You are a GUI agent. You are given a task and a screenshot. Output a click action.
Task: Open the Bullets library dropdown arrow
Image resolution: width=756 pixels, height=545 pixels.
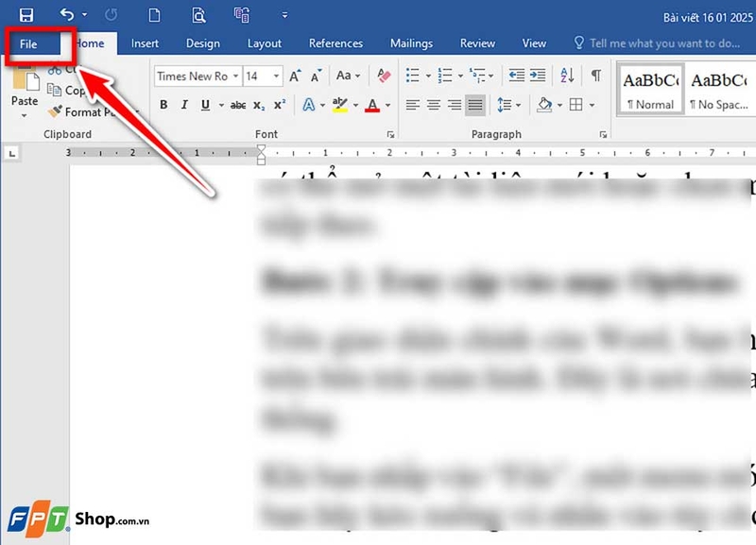pos(428,76)
